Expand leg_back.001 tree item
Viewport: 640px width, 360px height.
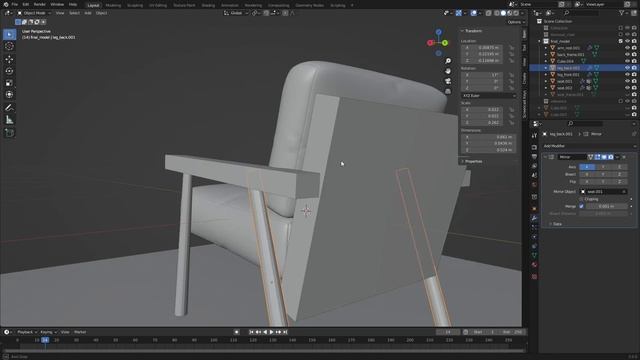pyautogui.click(x=546, y=68)
